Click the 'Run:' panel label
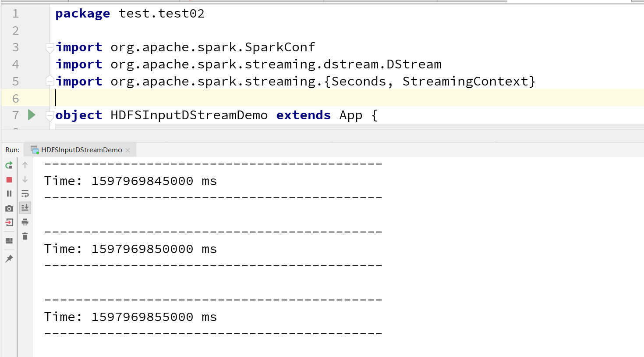 (x=12, y=150)
